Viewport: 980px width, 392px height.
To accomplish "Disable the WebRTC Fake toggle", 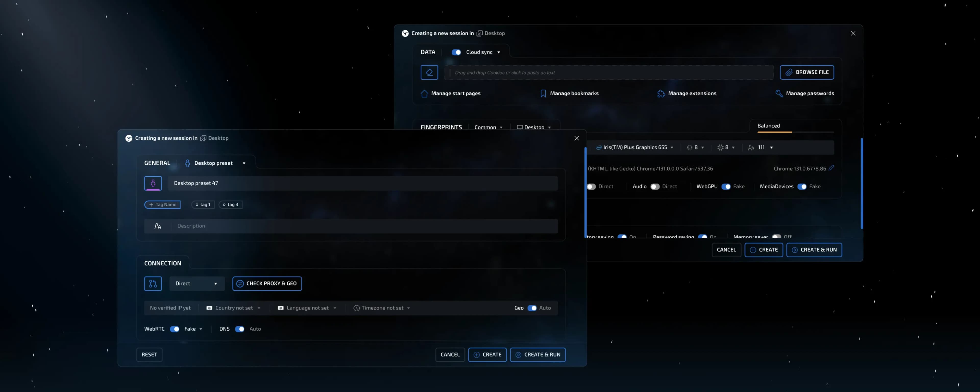I will click(x=175, y=329).
